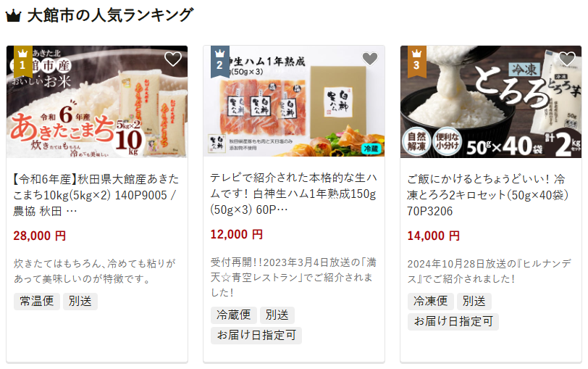The image size is (588, 369).
Task: Click the black crown icon beside ranking heading
Action: click(x=14, y=16)
